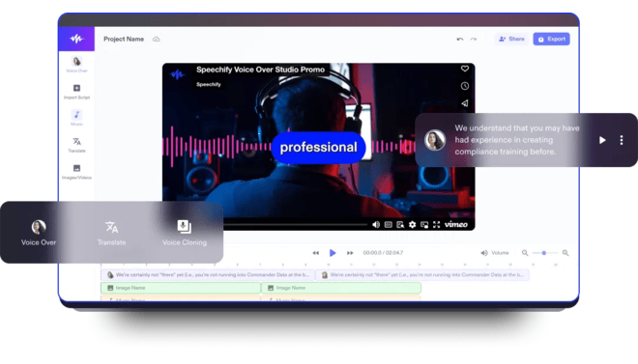Select the Music sidebar icon

click(x=76, y=118)
